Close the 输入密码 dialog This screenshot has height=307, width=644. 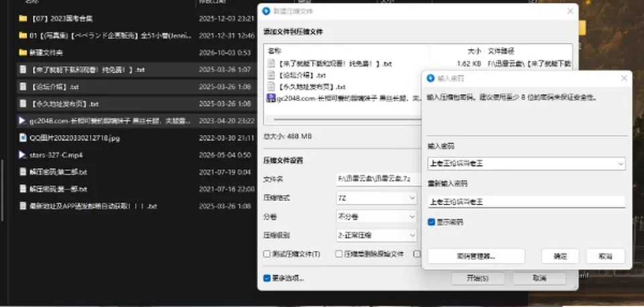[x=624, y=78]
